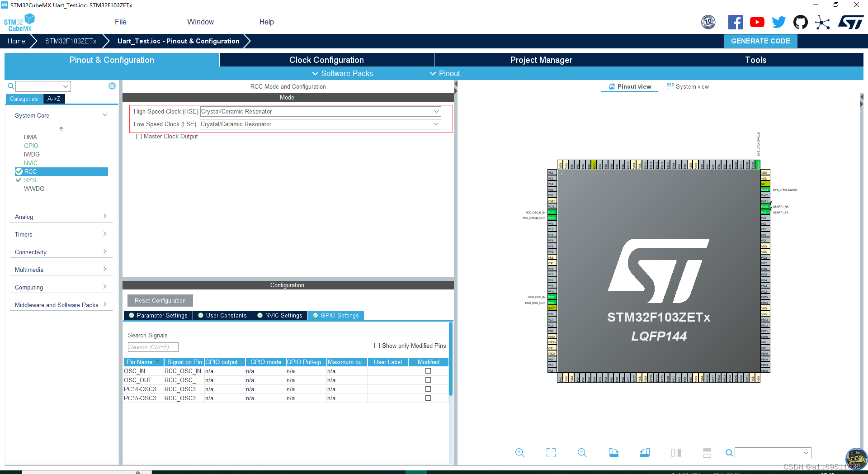Click the pin search magnifier icon
The image size is (868, 474).
click(x=729, y=453)
